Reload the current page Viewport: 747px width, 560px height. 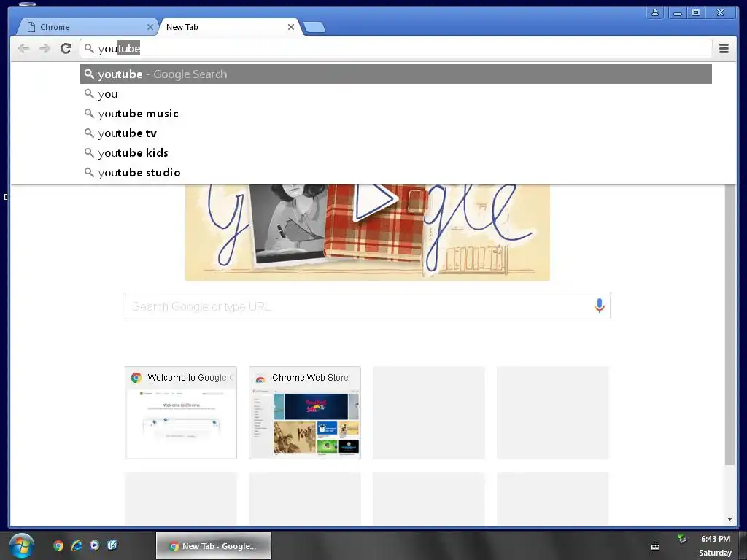(x=66, y=48)
